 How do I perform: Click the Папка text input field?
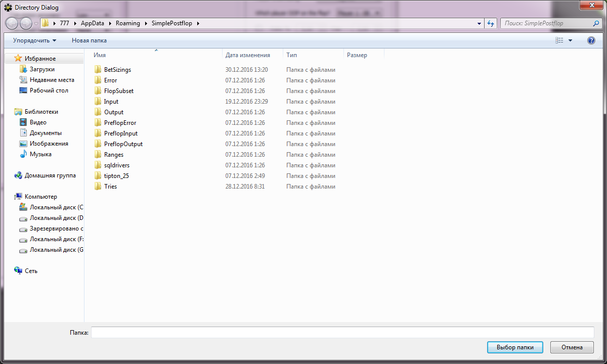pyautogui.click(x=342, y=332)
